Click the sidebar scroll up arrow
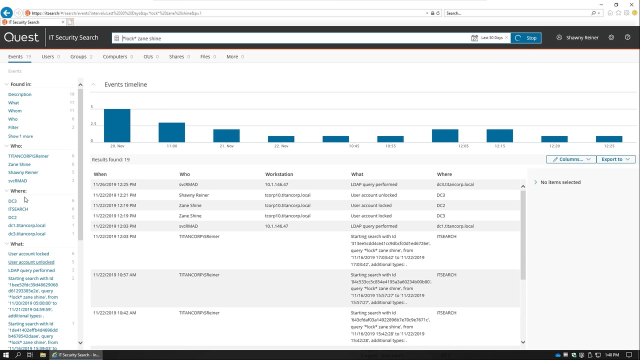This screenshot has height=360, width=640. point(80,85)
